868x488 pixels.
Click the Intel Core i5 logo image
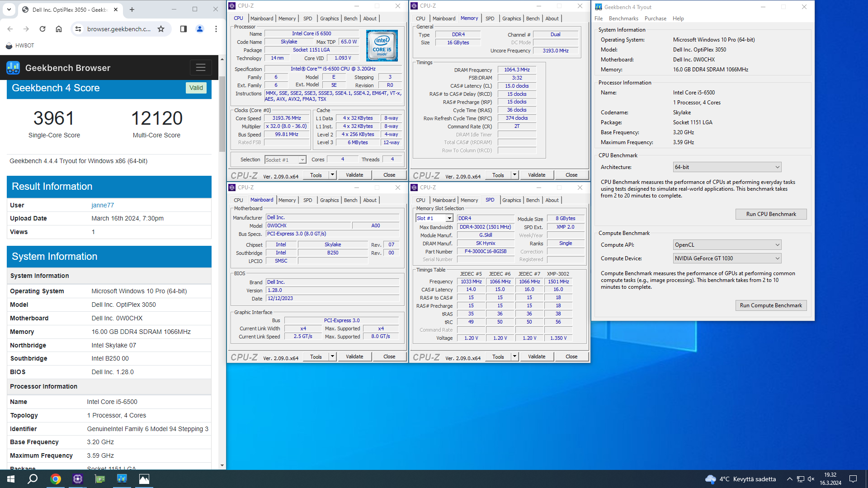click(x=382, y=45)
